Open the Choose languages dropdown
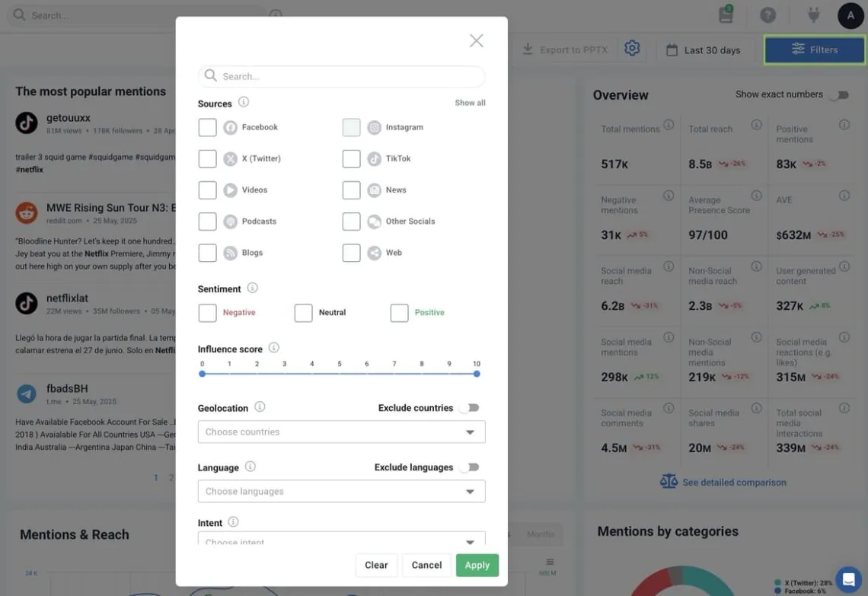Screen dimensions: 868x596 [342, 491]
